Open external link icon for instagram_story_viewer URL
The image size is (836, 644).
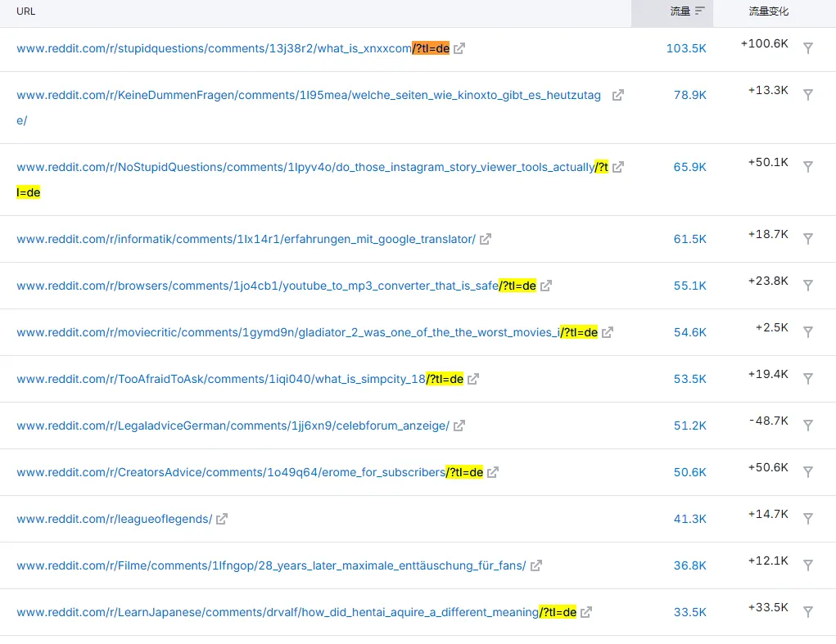[x=618, y=167]
